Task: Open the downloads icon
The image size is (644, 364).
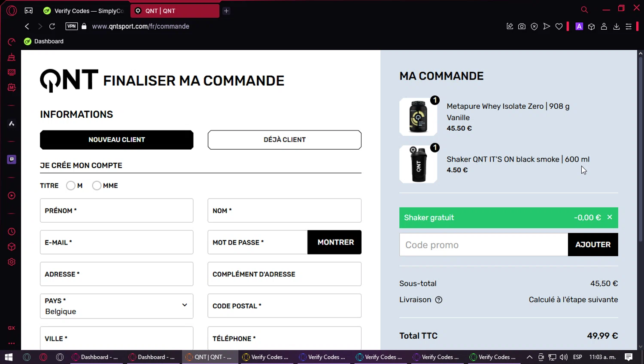Action: [x=616, y=26]
